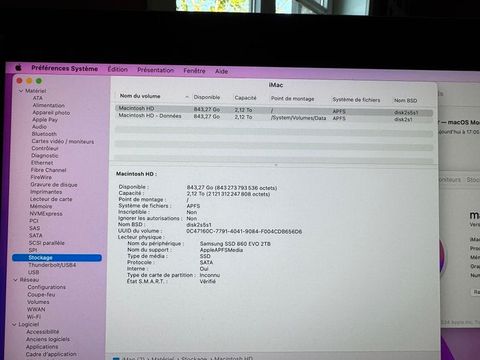Viewport: 480px width, 360px height.
Task: Collapse the Matériel section chevron
Action: 21,91
